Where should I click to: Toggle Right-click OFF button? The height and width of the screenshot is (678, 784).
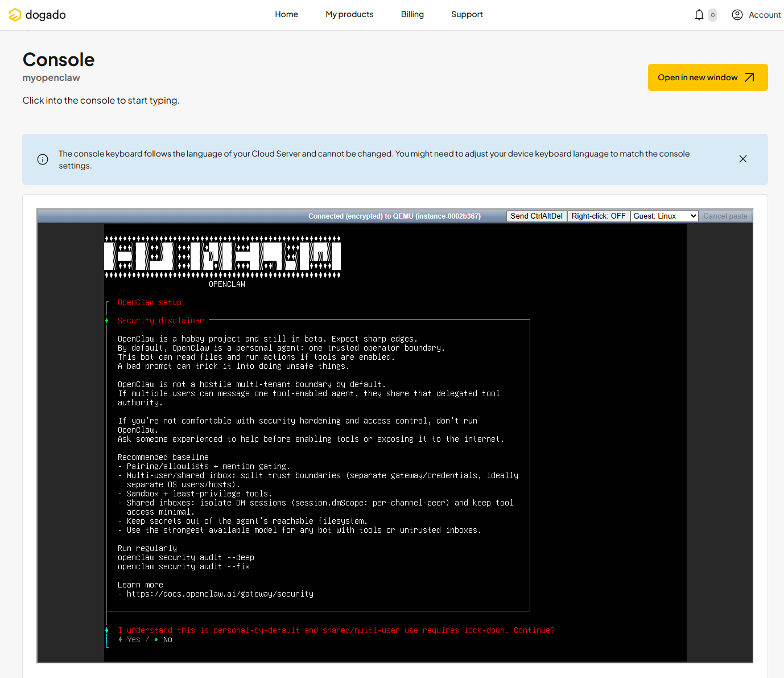click(599, 216)
